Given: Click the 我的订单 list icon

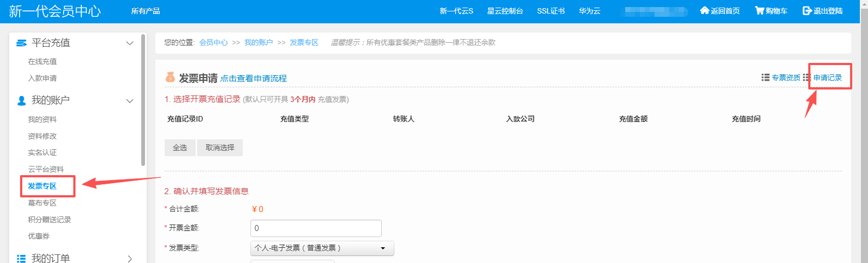Looking at the screenshot, I should (x=22, y=259).
